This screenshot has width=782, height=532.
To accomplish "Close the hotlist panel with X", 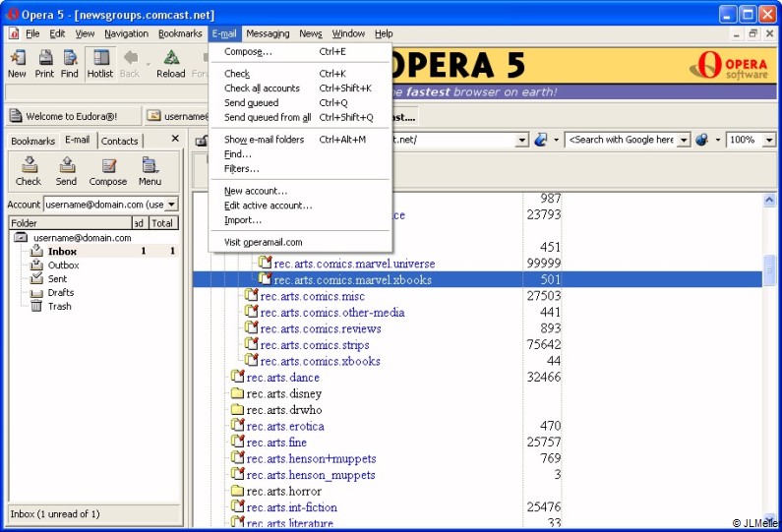I will pos(175,139).
